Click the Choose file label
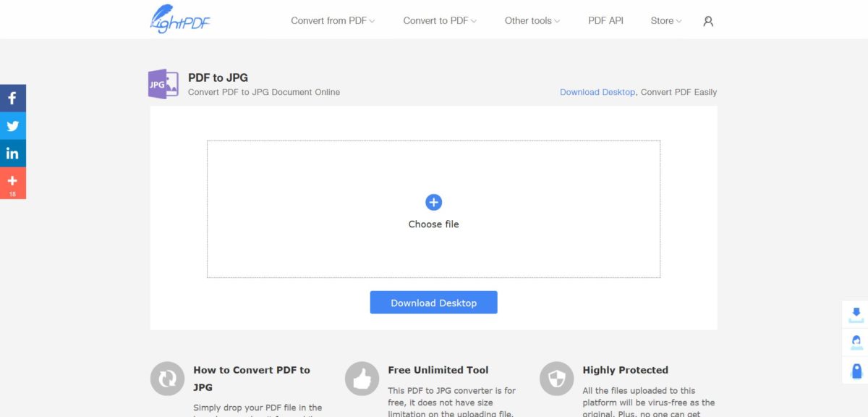Image resolution: width=868 pixels, height=417 pixels. pyautogui.click(x=433, y=224)
